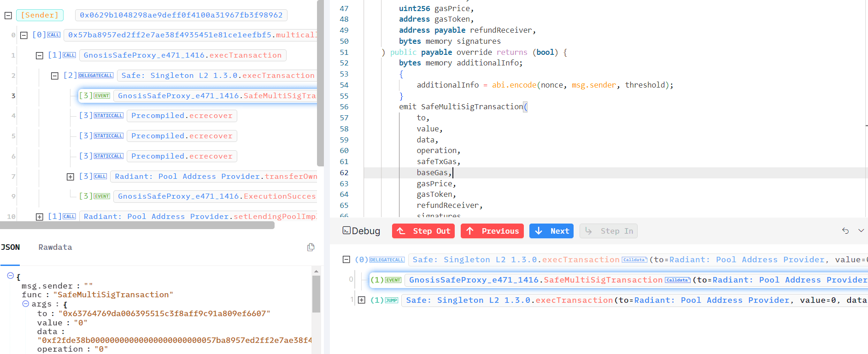Expand the setLendingPoolImpl call row
868x354 pixels.
click(x=40, y=217)
